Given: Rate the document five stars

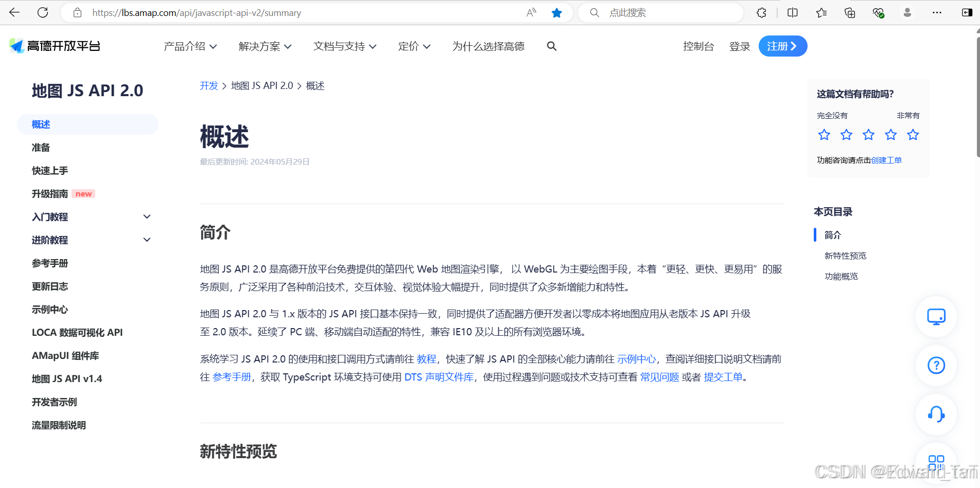Looking at the screenshot, I should [913, 135].
